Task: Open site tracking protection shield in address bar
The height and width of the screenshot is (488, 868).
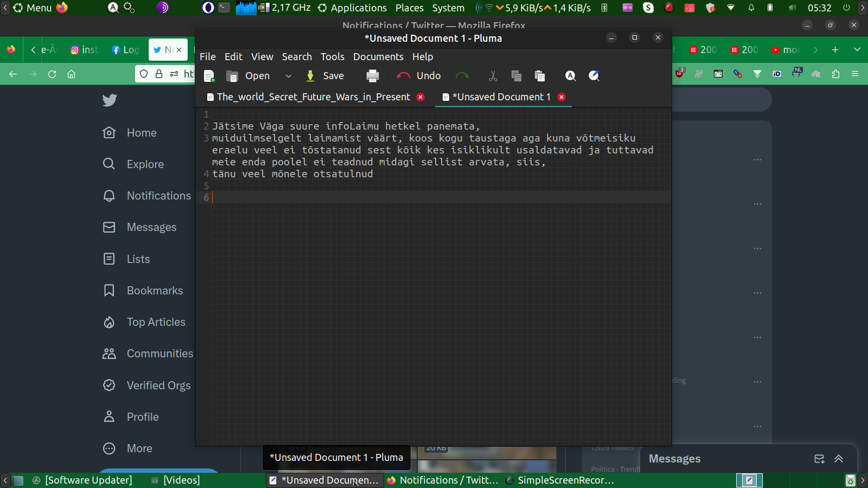Action: pos(144,74)
